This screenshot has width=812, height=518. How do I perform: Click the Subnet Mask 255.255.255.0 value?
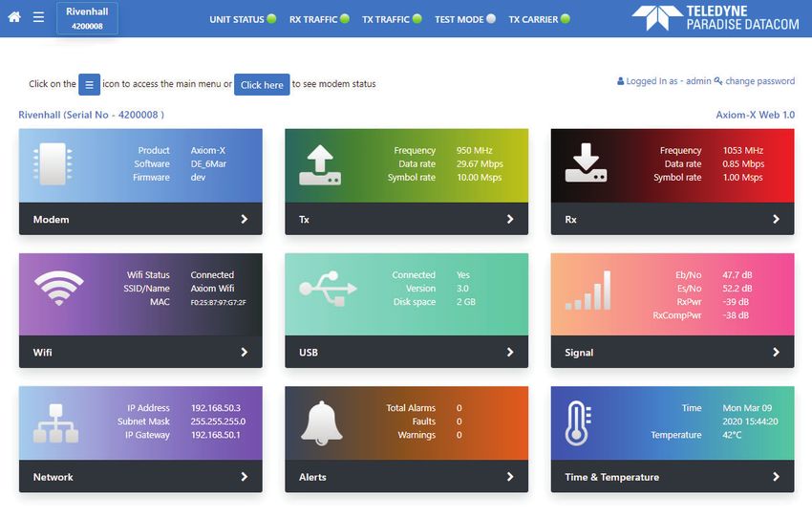point(218,421)
